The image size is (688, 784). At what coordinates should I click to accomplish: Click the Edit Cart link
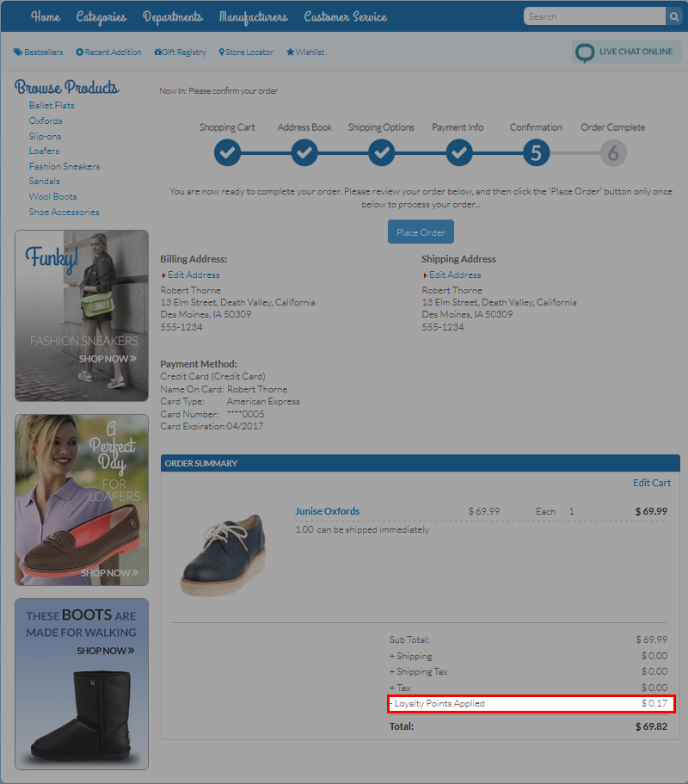[652, 483]
